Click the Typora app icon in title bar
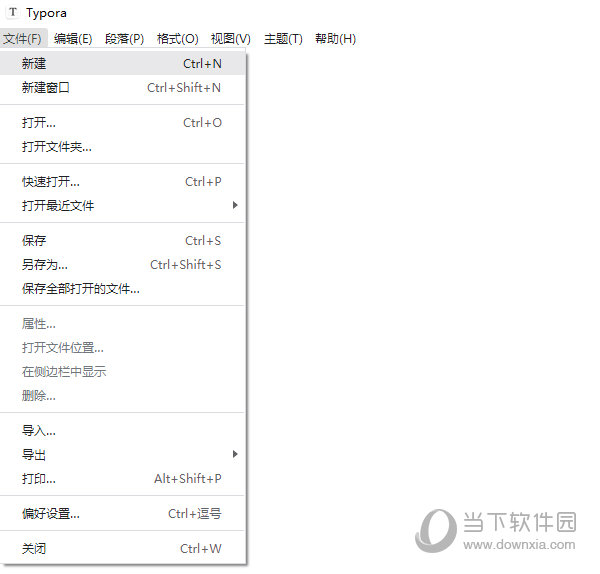Image resolution: width=600 pixels, height=574 pixels. 13,12
